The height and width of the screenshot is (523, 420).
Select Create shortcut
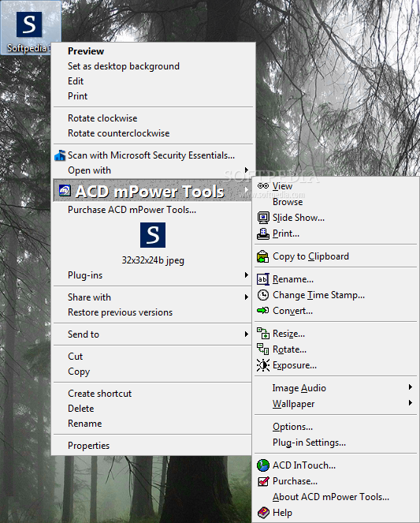99,394
